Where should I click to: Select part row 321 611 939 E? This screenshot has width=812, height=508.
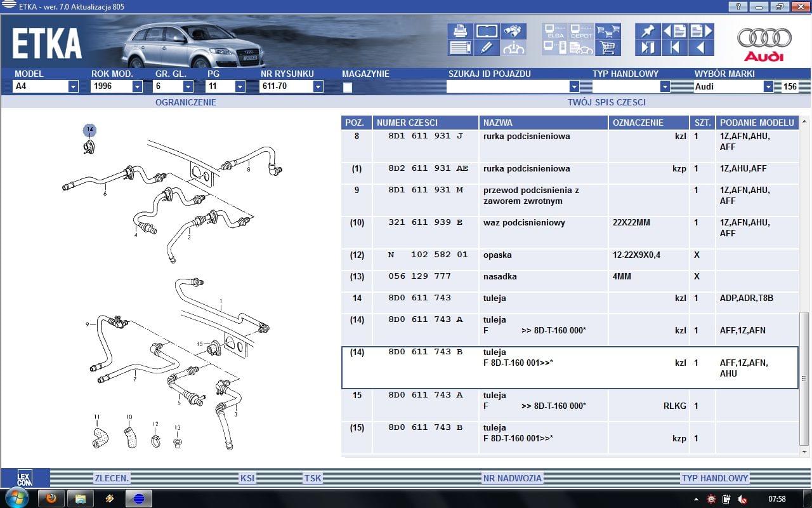click(570, 232)
